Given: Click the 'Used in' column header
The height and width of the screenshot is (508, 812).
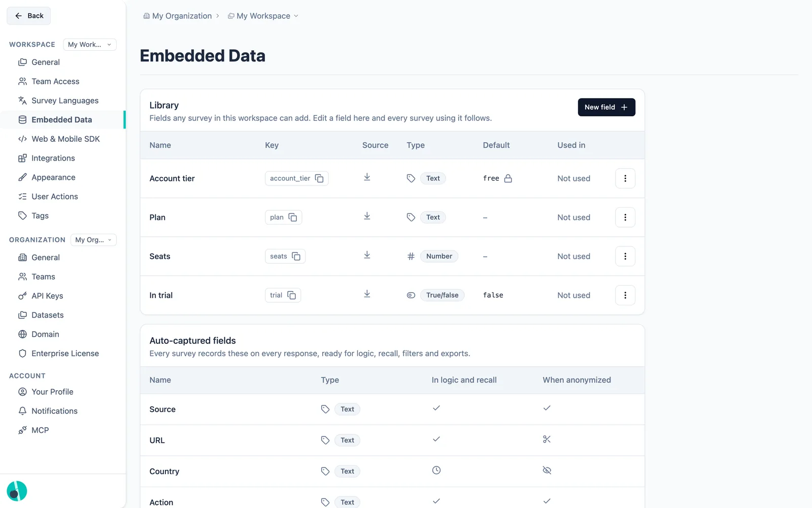Looking at the screenshot, I should point(571,145).
